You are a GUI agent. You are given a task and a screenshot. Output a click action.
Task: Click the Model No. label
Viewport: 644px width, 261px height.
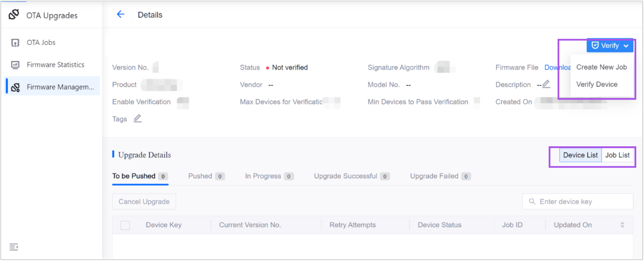pyautogui.click(x=384, y=85)
